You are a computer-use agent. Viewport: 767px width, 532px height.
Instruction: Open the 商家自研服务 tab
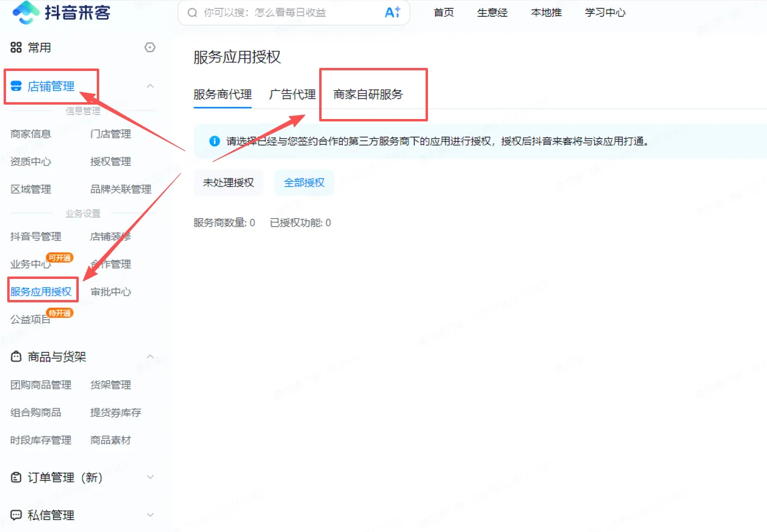(368, 94)
